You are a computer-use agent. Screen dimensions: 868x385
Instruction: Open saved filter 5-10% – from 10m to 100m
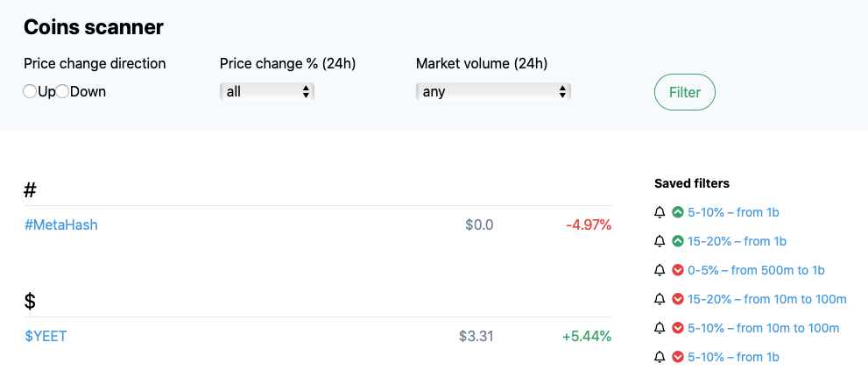pos(764,328)
